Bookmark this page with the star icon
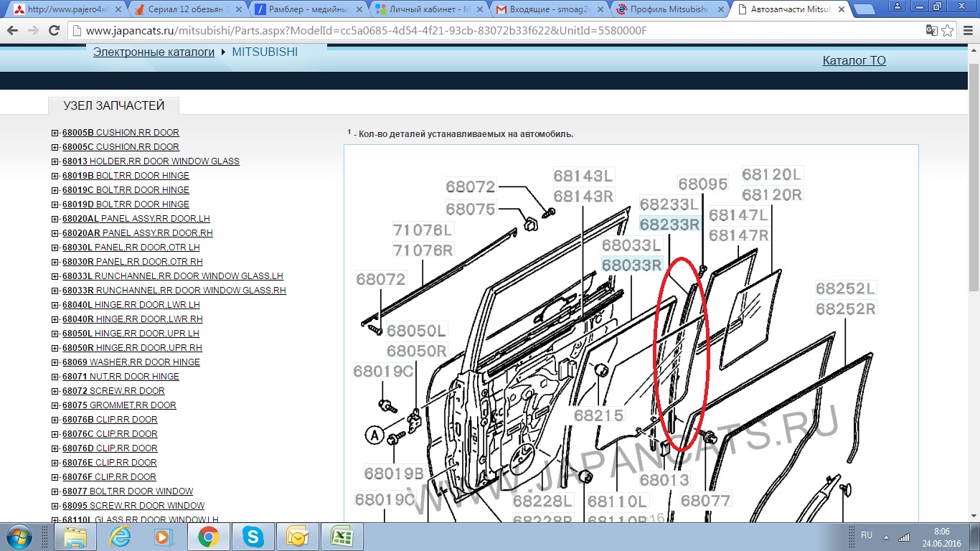The width and height of the screenshot is (980, 551). tap(948, 31)
